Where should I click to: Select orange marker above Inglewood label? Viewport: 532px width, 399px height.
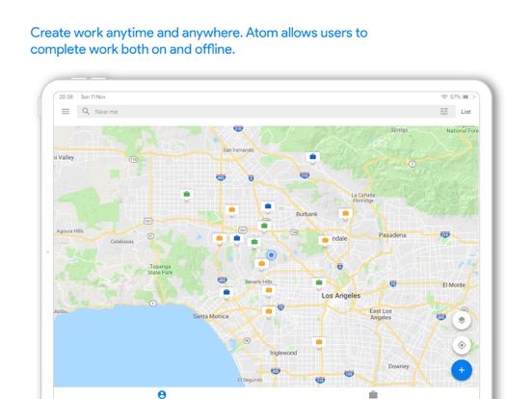tap(319, 342)
